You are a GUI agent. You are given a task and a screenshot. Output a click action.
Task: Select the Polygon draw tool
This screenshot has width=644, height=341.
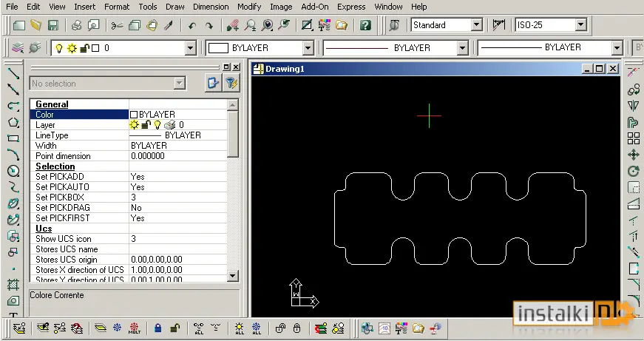point(13,122)
